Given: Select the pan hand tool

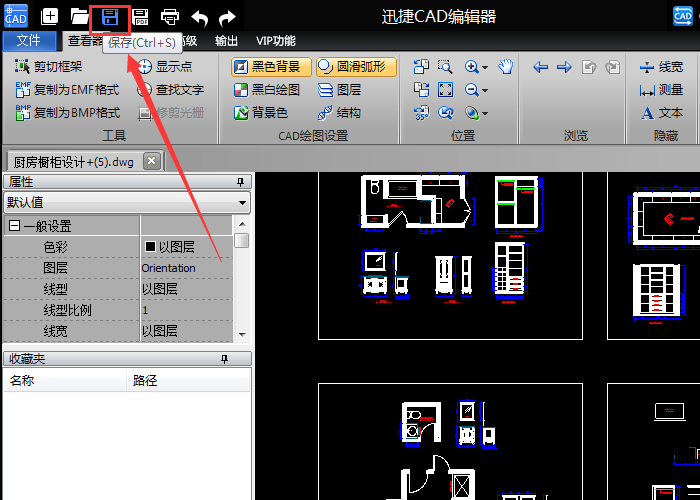Looking at the screenshot, I should [x=506, y=67].
